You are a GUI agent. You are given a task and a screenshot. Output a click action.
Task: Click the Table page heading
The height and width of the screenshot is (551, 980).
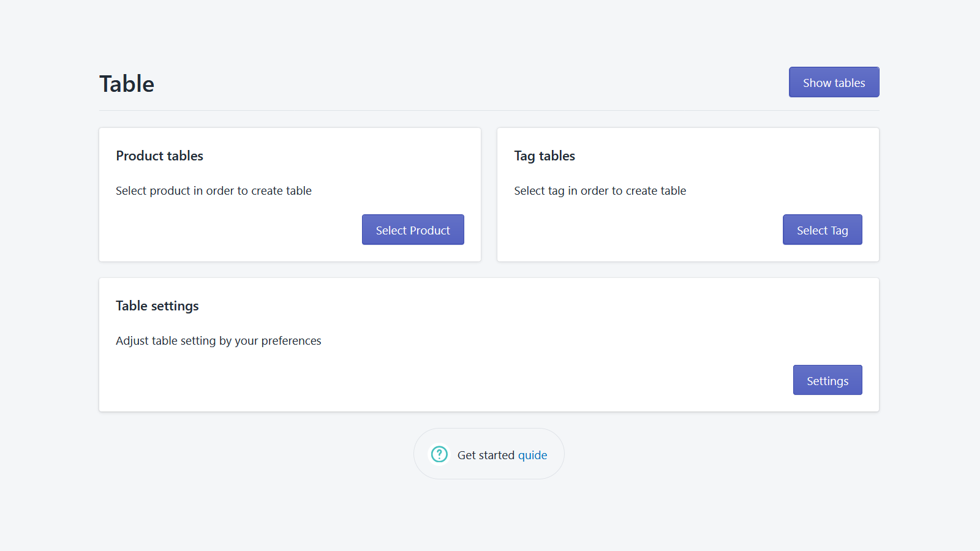tap(127, 84)
